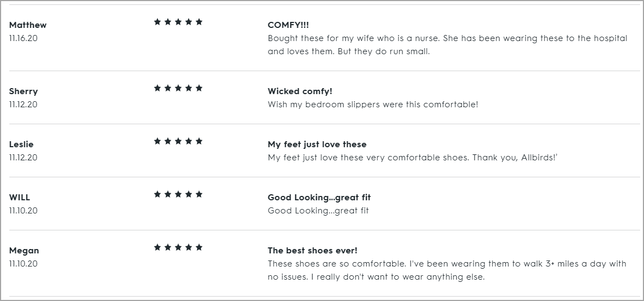Click reviewer name Leslie
The width and height of the screenshot is (644, 301).
pyautogui.click(x=21, y=144)
